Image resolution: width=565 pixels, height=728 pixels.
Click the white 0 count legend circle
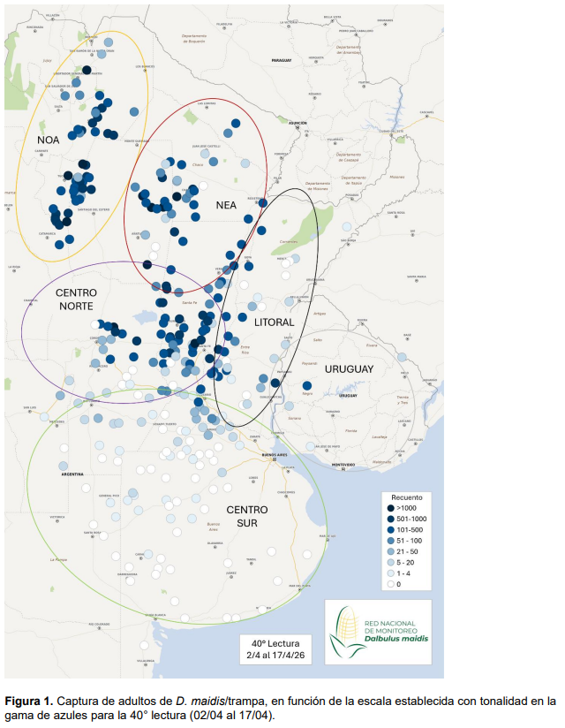click(391, 583)
